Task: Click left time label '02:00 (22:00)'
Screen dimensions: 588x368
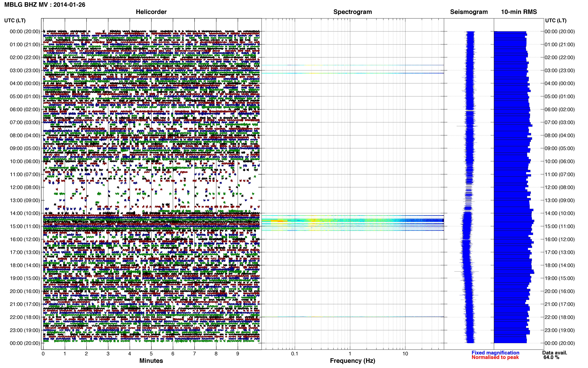Action: tap(25, 57)
